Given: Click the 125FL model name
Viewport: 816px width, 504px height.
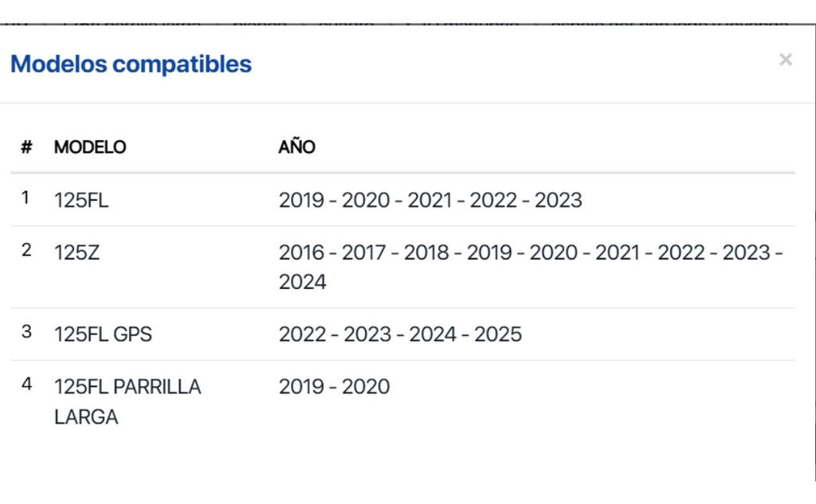Looking at the screenshot, I should pos(81,201).
